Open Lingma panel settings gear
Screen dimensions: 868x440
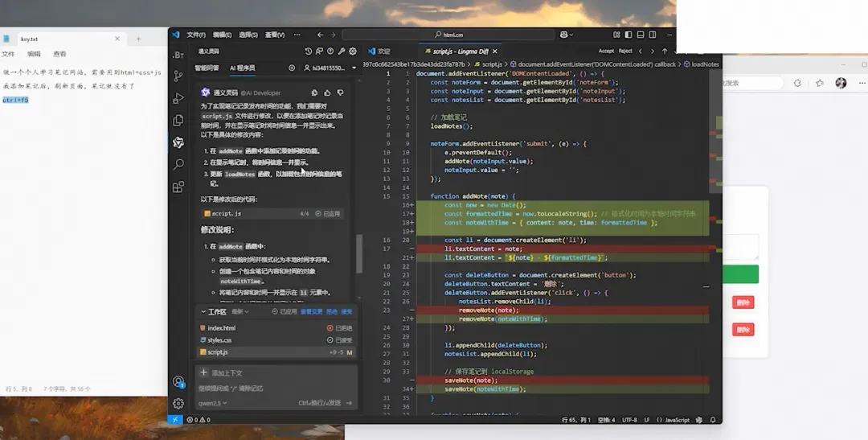tap(353, 51)
